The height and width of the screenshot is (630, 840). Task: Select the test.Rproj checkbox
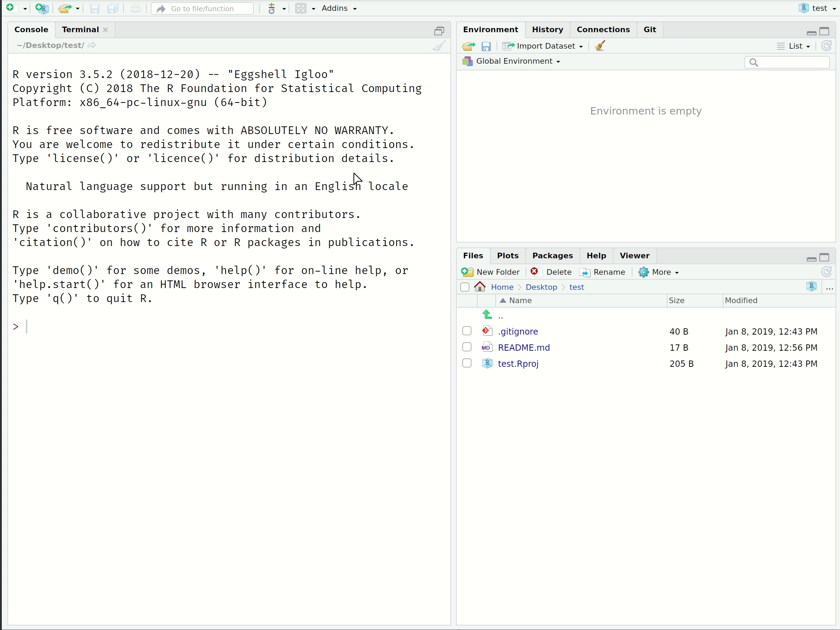coord(467,363)
